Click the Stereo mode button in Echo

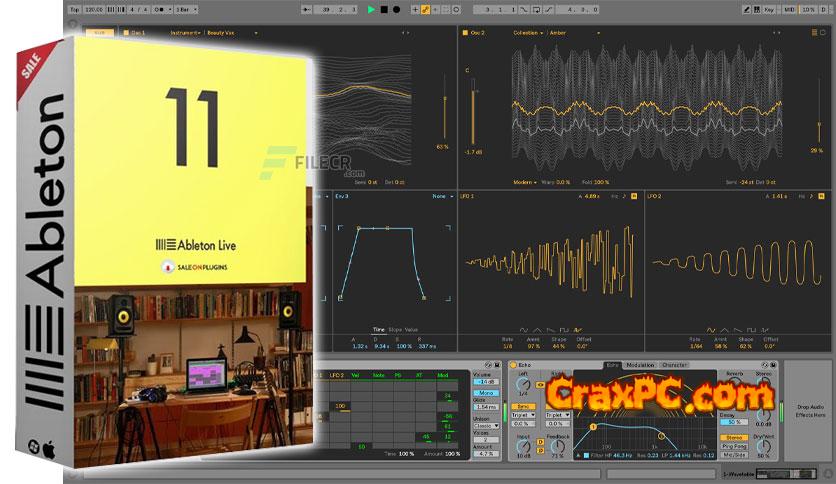(735, 436)
